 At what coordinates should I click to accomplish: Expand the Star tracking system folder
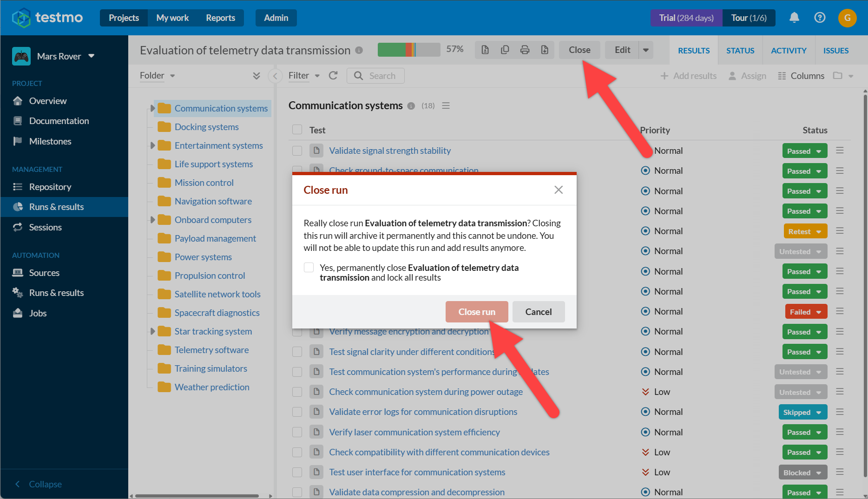pyautogui.click(x=152, y=331)
